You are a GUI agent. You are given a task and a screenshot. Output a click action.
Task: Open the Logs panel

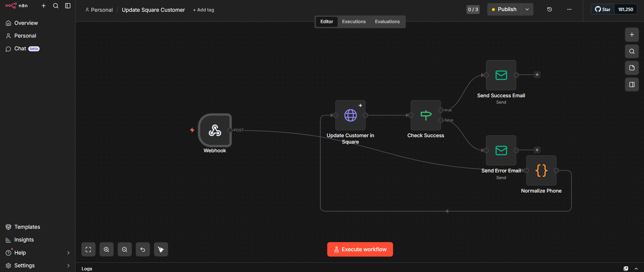87,269
